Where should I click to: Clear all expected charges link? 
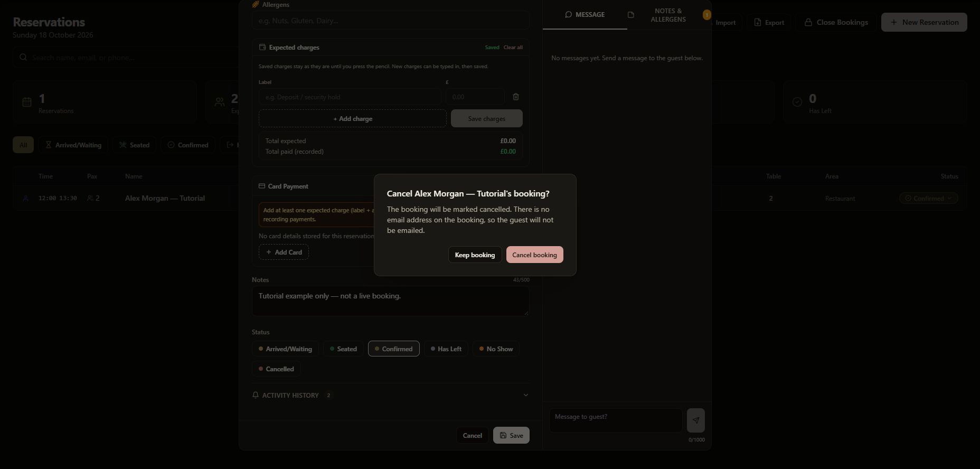click(513, 48)
